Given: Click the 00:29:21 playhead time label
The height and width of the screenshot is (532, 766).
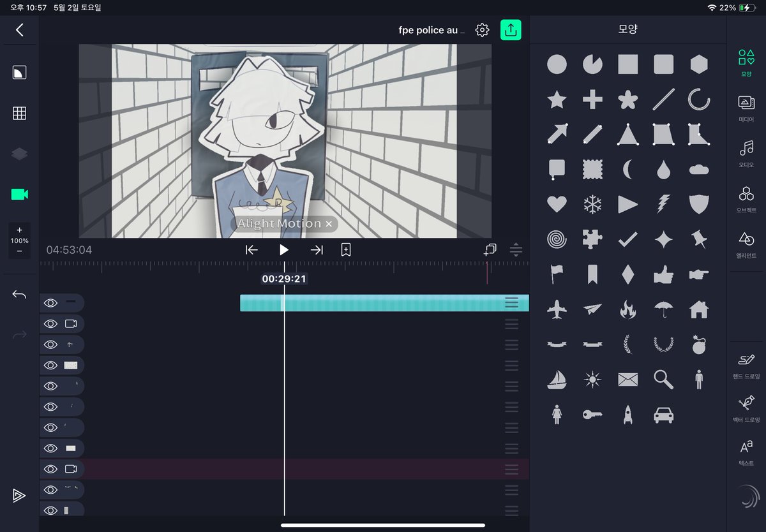Looking at the screenshot, I should click(x=284, y=279).
